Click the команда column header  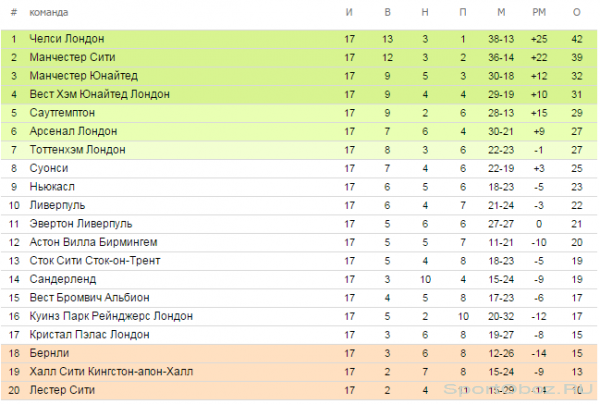pos(49,12)
